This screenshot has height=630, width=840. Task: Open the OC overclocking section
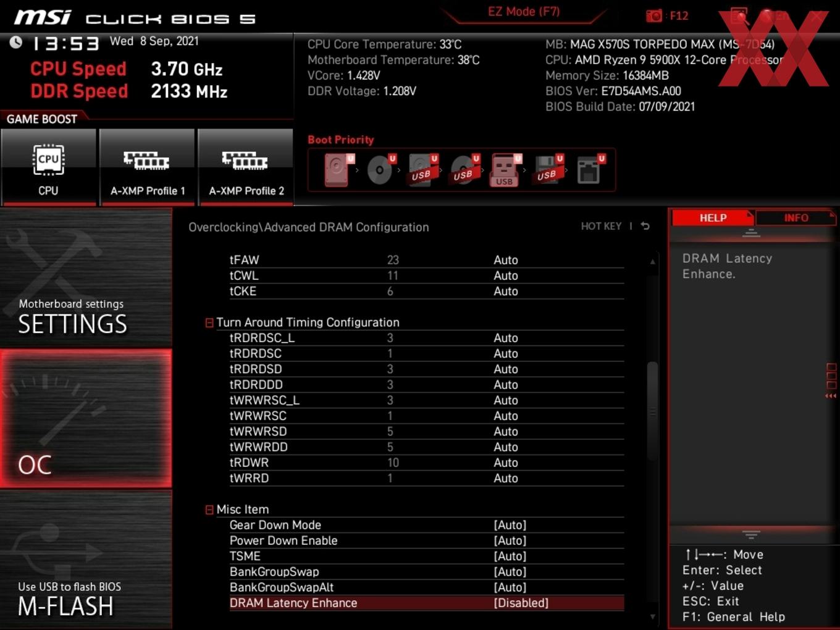pyautogui.click(x=86, y=418)
